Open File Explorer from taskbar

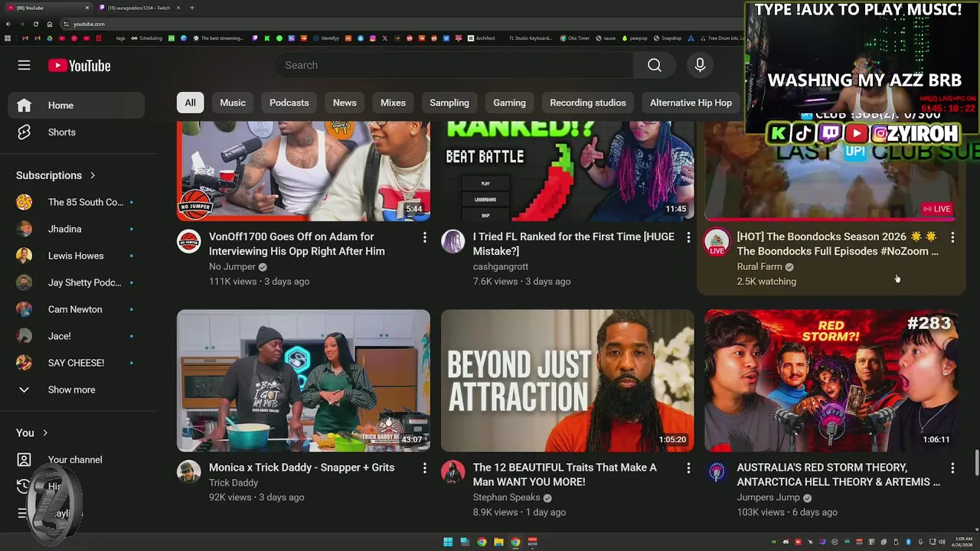498,542
